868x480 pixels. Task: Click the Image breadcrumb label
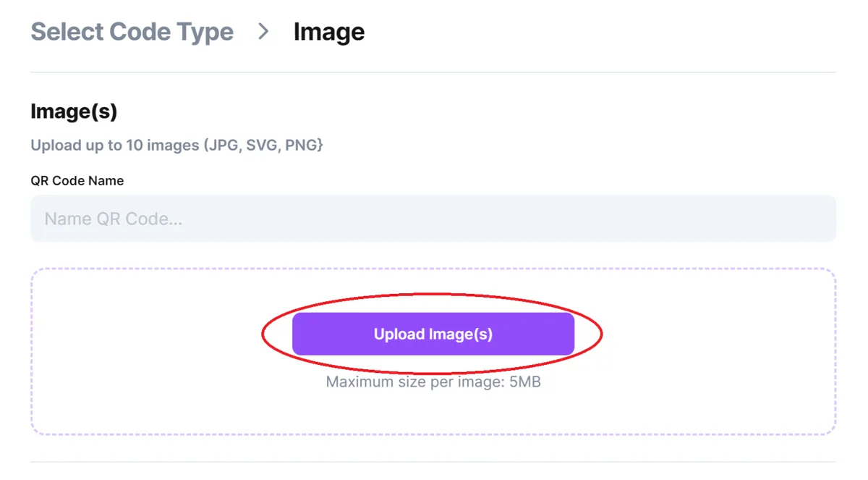[x=329, y=31]
